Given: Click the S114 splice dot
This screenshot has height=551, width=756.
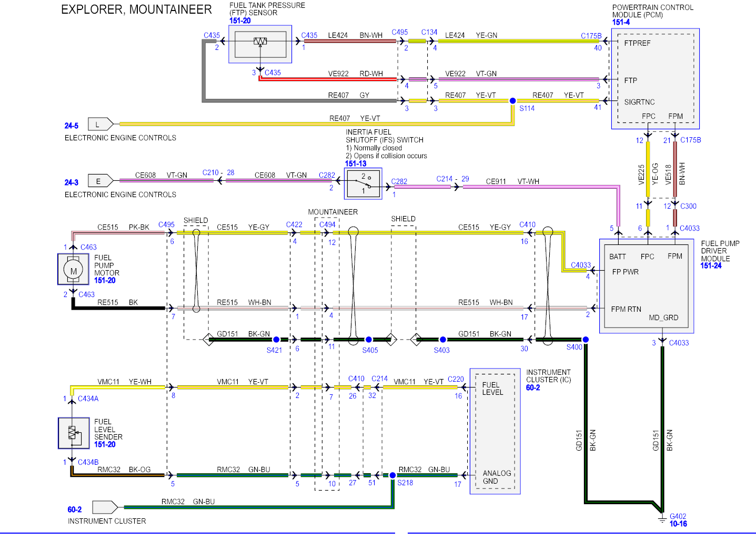Looking at the screenshot, I should click(512, 100).
